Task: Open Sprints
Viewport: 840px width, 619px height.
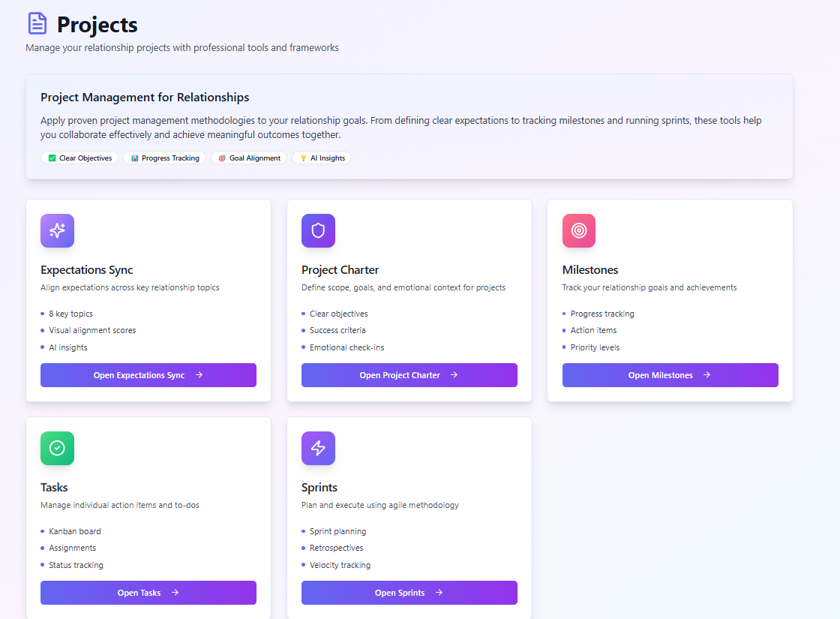Action: (x=409, y=592)
